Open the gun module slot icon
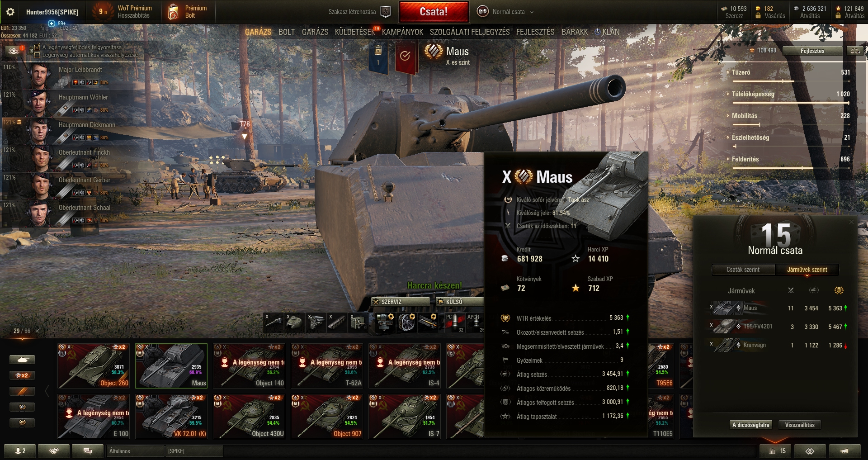868x460 pixels. (274, 322)
